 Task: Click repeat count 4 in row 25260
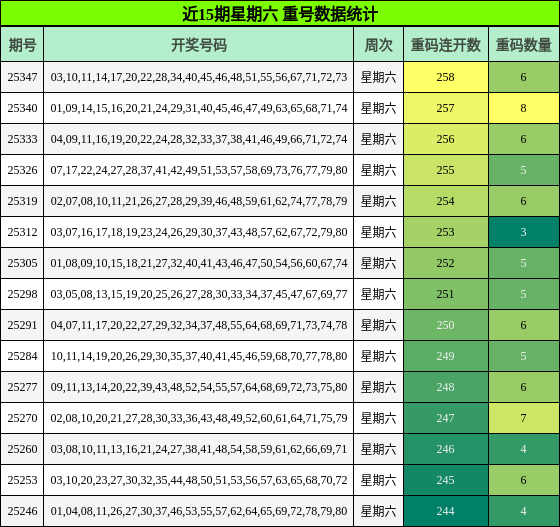pyautogui.click(x=524, y=449)
